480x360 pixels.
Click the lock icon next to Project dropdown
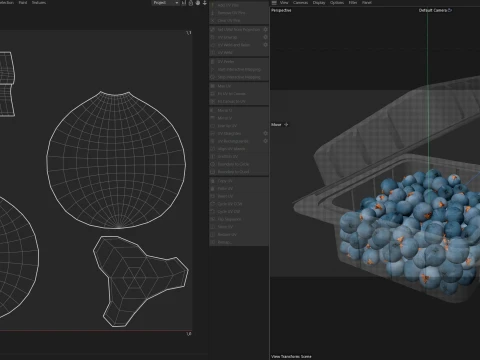point(191,3)
